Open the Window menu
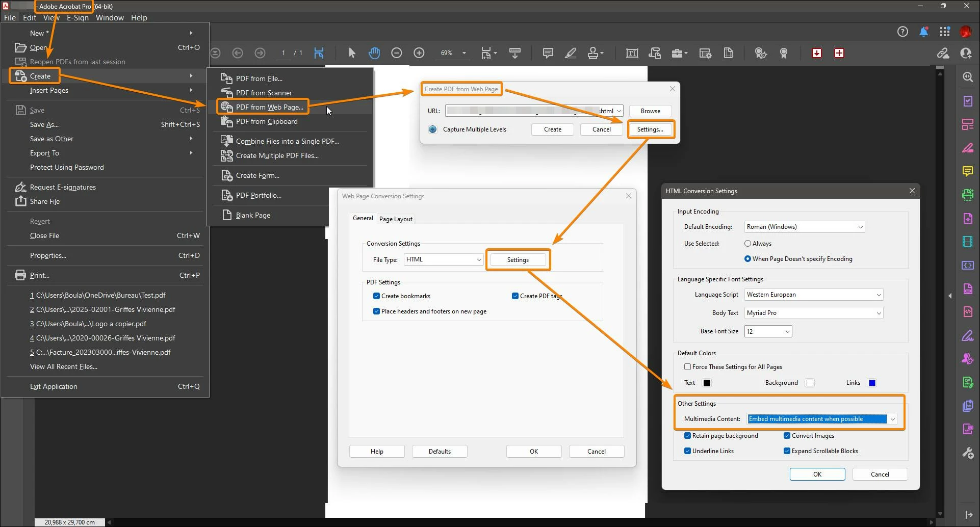This screenshot has width=980, height=527. (x=110, y=17)
